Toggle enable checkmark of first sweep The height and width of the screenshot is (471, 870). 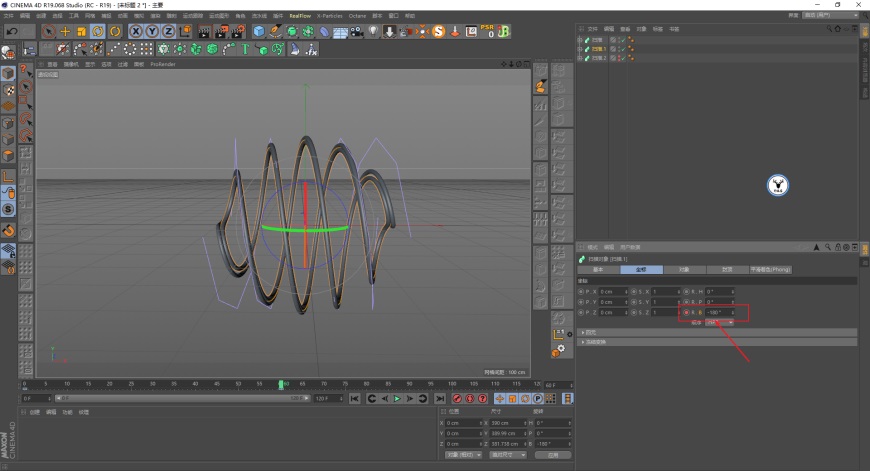(x=623, y=40)
